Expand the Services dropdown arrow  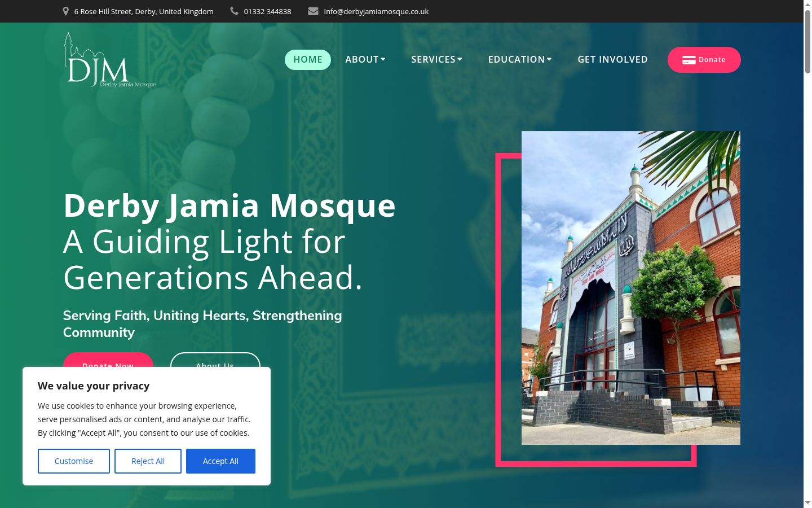[x=460, y=59]
